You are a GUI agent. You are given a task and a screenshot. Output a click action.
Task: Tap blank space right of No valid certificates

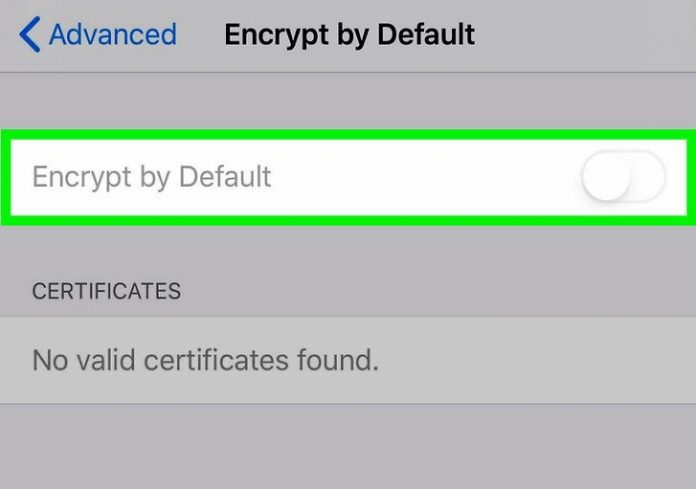[x=540, y=360]
